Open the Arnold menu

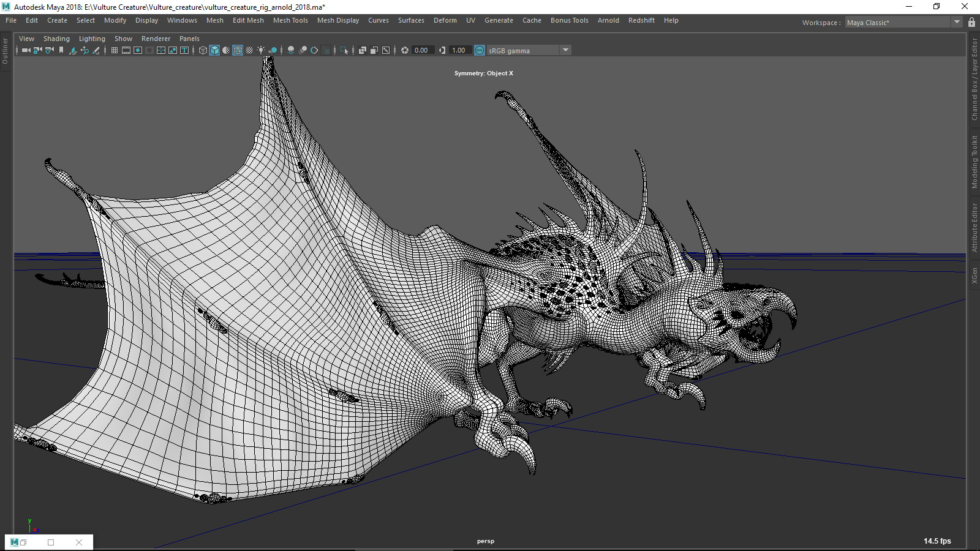[608, 20]
